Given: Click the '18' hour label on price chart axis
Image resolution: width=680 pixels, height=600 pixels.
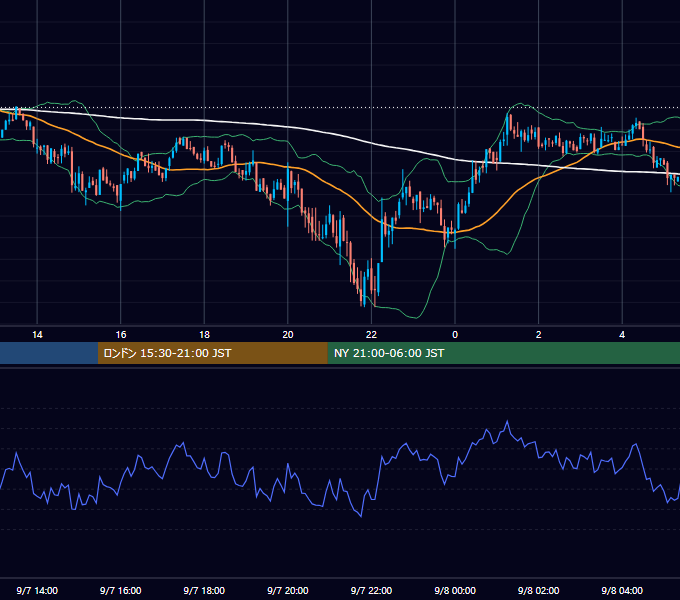Looking at the screenshot, I should click(x=204, y=335).
